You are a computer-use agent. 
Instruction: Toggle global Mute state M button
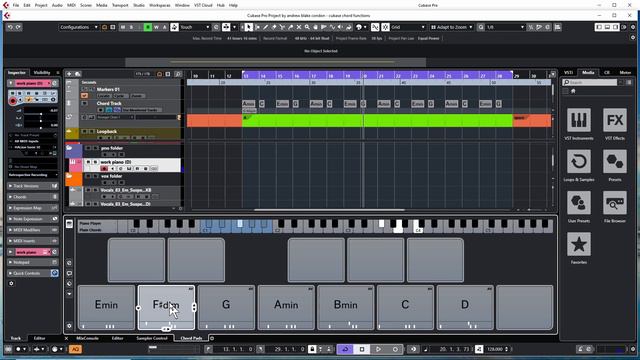click(123, 27)
